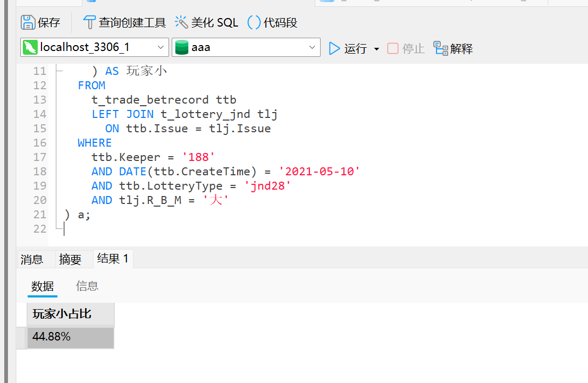Click the Explain (解释) button
This screenshot has width=588, height=383.
click(453, 48)
